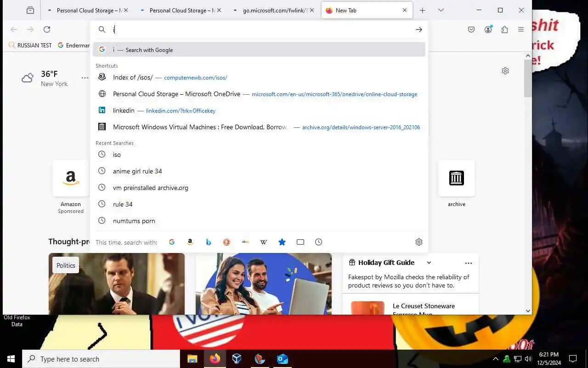Click the Windows taskbar search box
588x368 pixels.
101,359
